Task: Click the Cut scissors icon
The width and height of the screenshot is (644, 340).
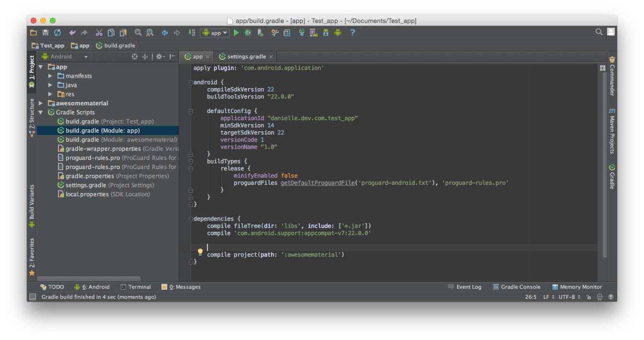Action: coord(99,33)
